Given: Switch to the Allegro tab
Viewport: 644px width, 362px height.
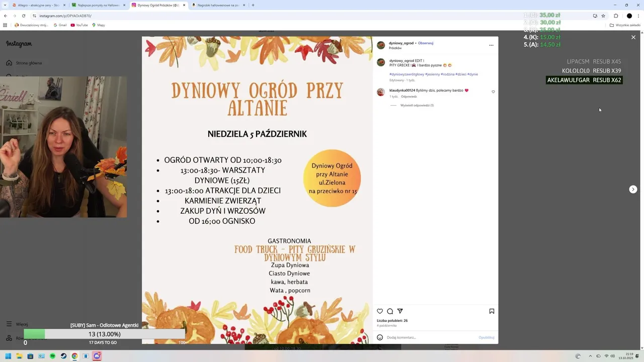Looking at the screenshot, I should pos(38,5).
